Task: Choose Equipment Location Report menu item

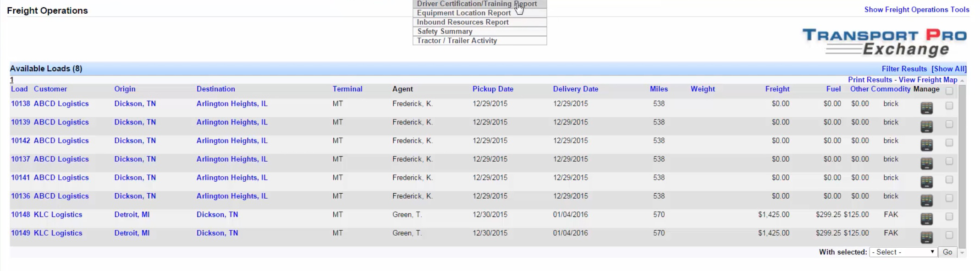Action: [x=463, y=13]
